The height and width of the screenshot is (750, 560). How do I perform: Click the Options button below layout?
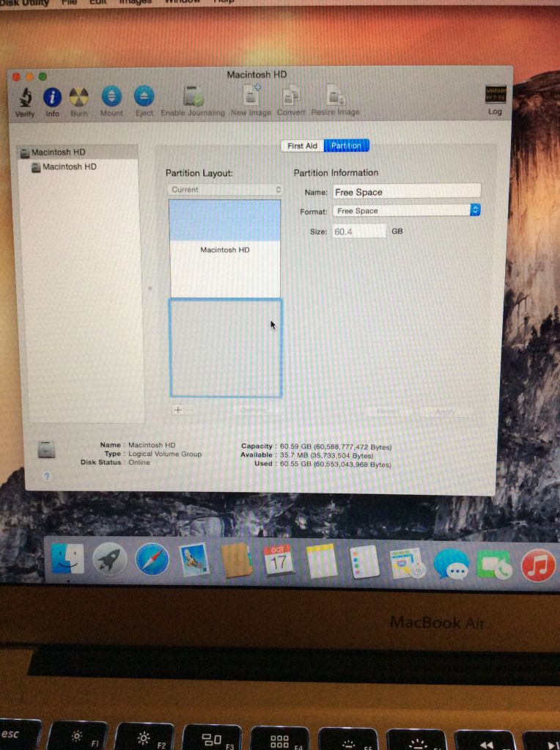coord(254,411)
